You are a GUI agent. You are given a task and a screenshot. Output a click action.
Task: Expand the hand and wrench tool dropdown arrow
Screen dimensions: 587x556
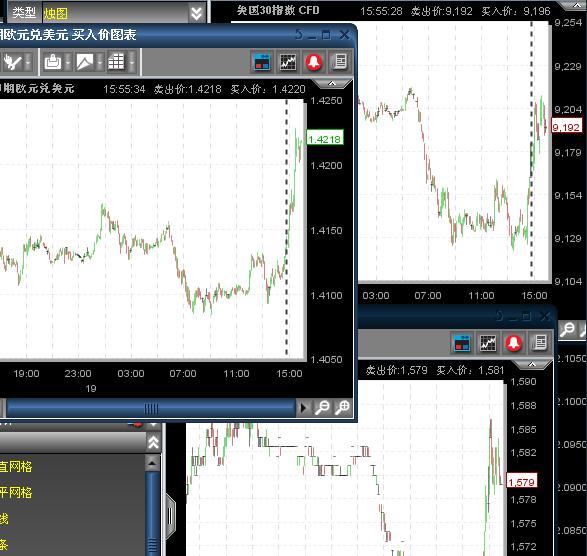point(28,63)
